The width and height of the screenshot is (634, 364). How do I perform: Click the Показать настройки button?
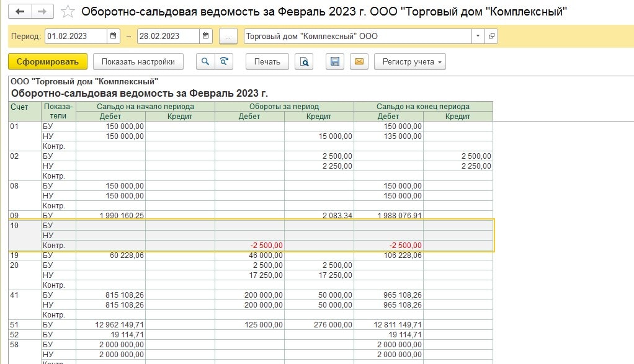pyautogui.click(x=138, y=61)
